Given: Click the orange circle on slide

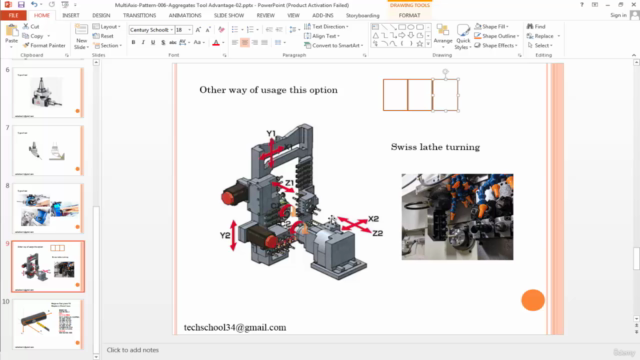Looking at the screenshot, I should coord(533,300).
